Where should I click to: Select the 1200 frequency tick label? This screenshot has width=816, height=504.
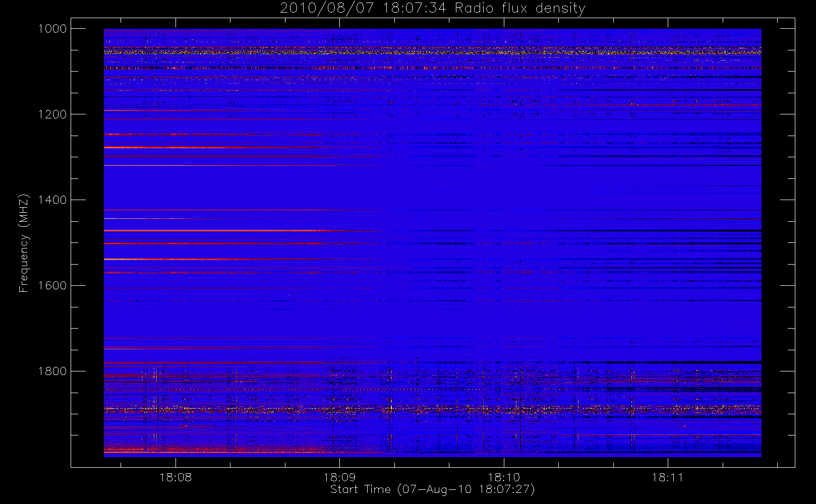pyautogui.click(x=53, y=114)
